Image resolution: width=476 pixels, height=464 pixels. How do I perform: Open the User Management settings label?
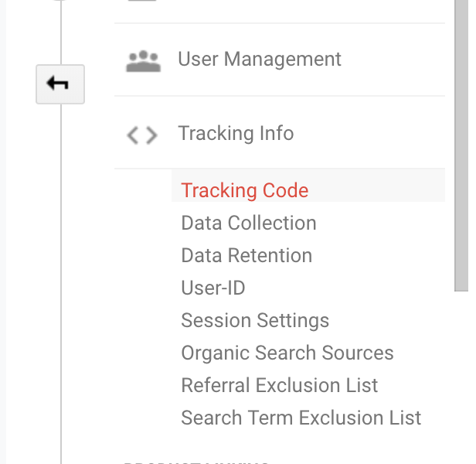(x=260, y=59)
